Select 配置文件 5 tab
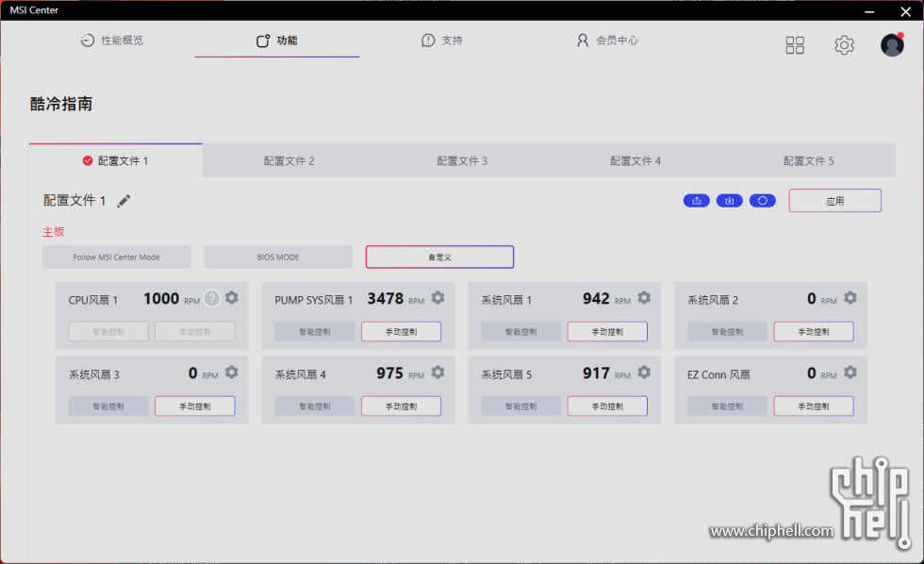Image resolution: width=924 pixels, height=564 pixels. 809,161
